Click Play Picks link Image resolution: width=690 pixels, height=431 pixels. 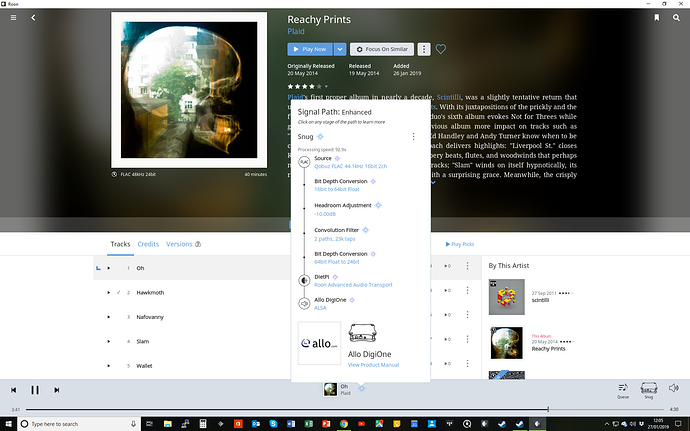[x=460, y=244]
